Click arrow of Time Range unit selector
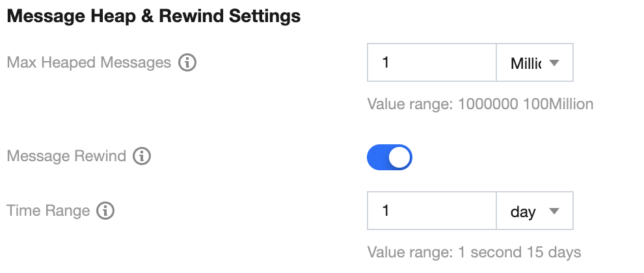This screenshot has width=644, height=273. pos(554,211)
